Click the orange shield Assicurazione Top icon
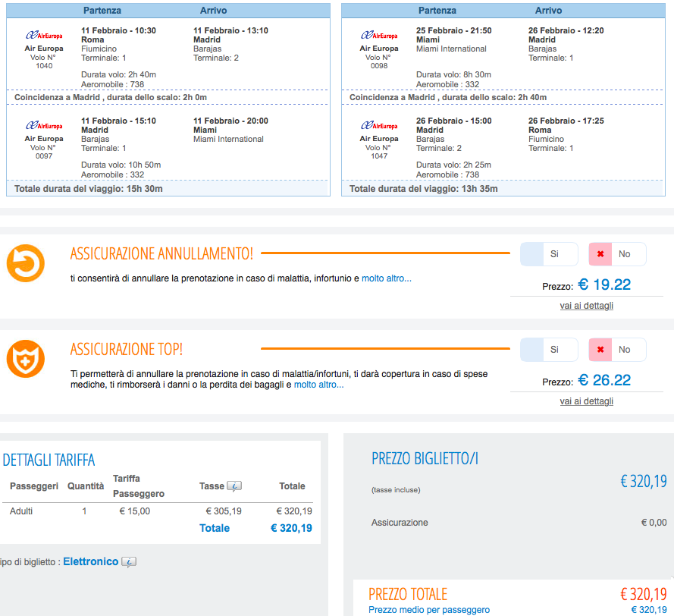Image resolution: width=674 pixels, height=616 pixels. click(26, 359)
